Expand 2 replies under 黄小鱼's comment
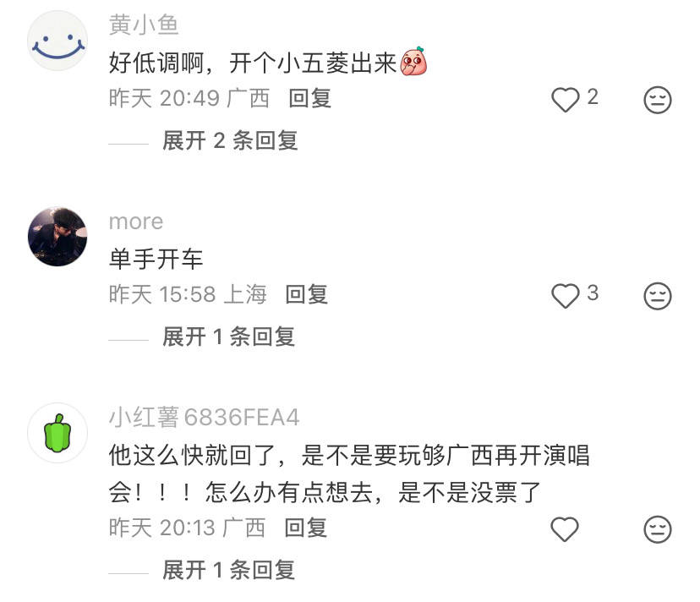700x602 pixels. coord(230,140)
